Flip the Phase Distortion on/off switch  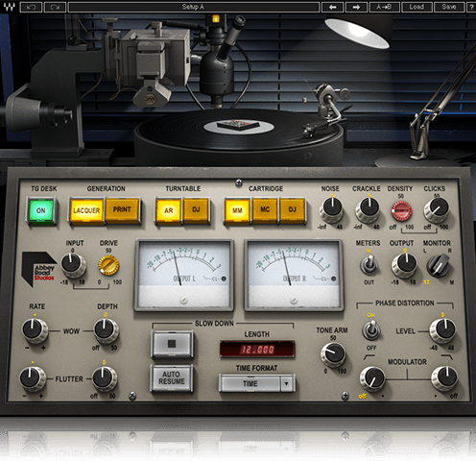pos(371,330)
